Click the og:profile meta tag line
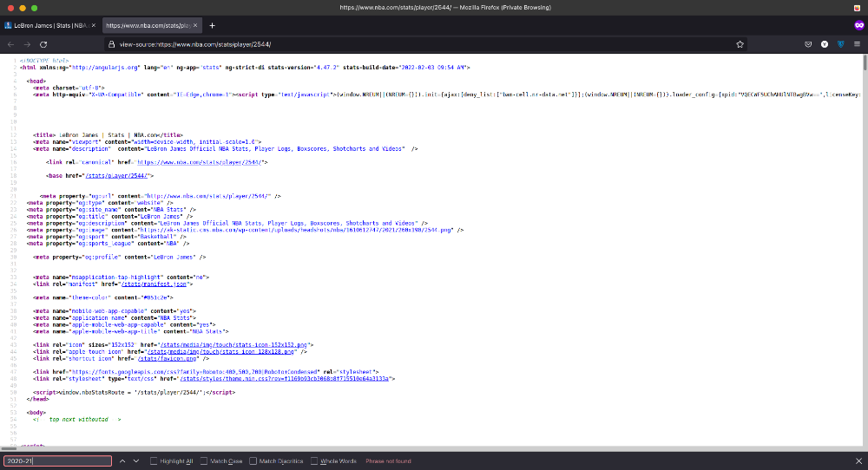This screenshot has width=868, height=470. (x=120, y=258)
